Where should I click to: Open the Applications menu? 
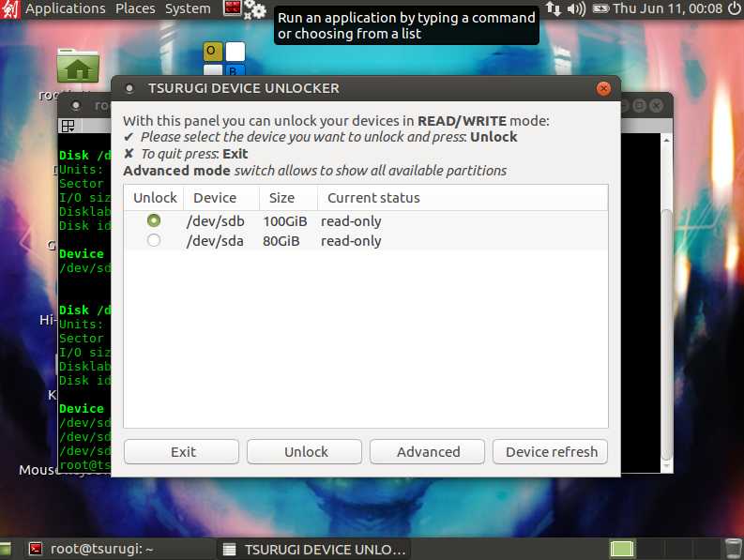66,8
